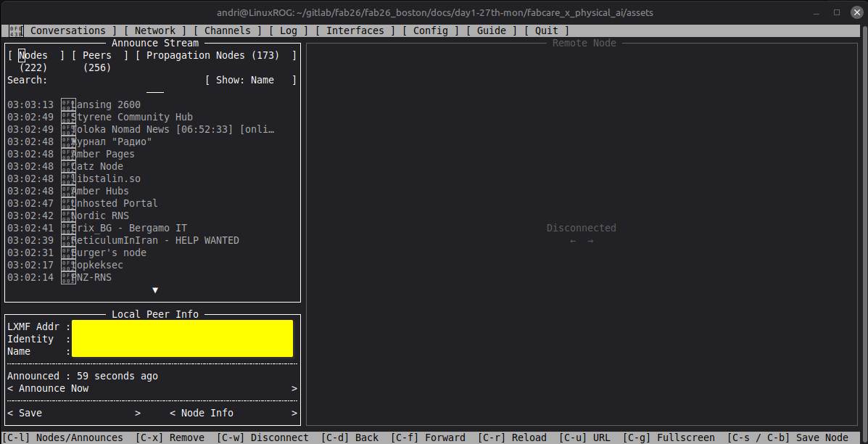Open the Log view

pyautogui.click(x=289, y=31)
